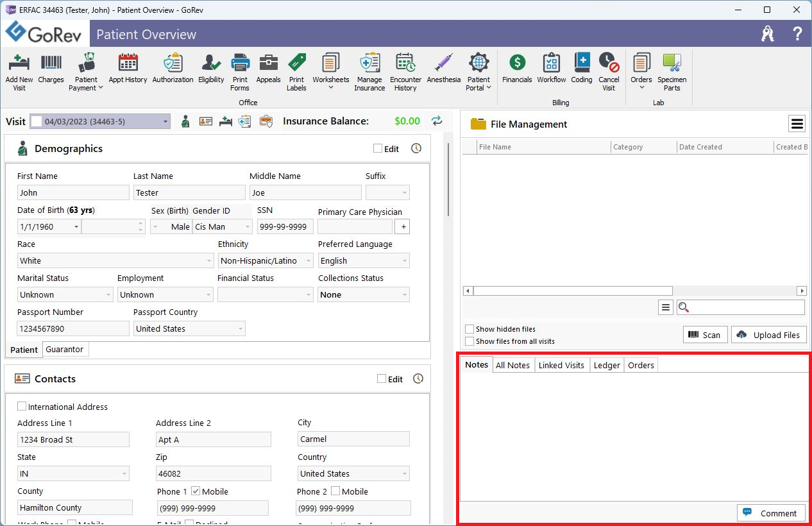Toggle International Address checkbox
Viewport: 812px width, 526px height.
tap(22, 406)
